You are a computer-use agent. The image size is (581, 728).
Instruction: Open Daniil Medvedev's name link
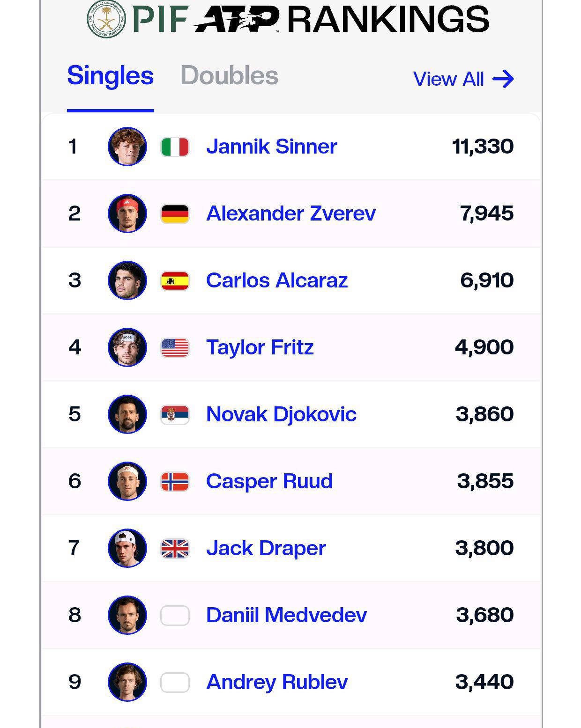(x=286, y=615)
